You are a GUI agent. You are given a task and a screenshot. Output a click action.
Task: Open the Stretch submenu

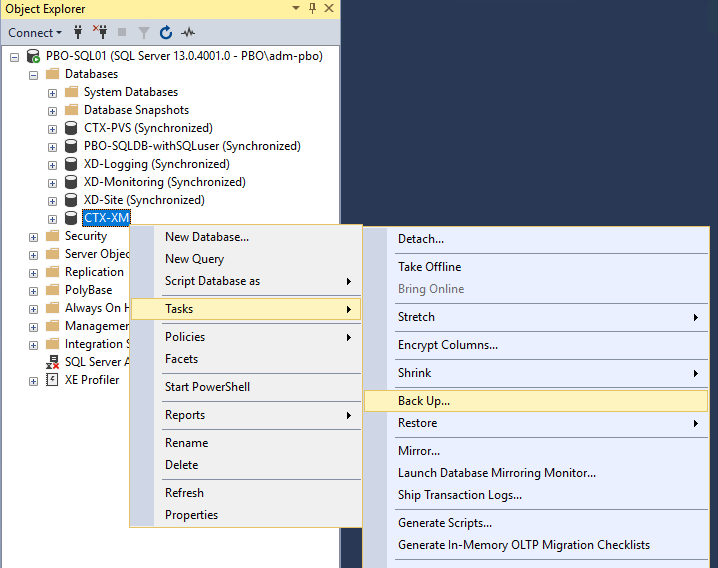pyautogui.click(x=536, y=317)
